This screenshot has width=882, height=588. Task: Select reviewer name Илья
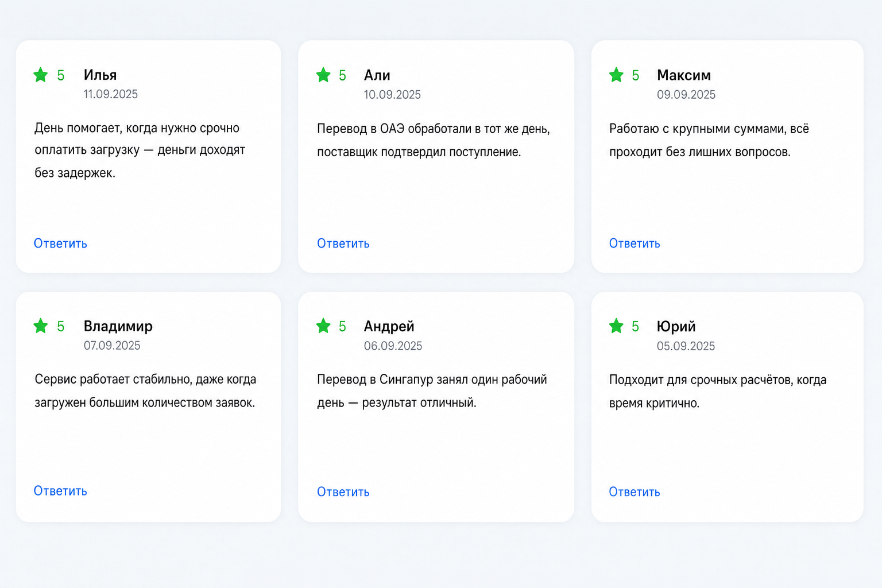pyautogui.click(x=100, y=75)
